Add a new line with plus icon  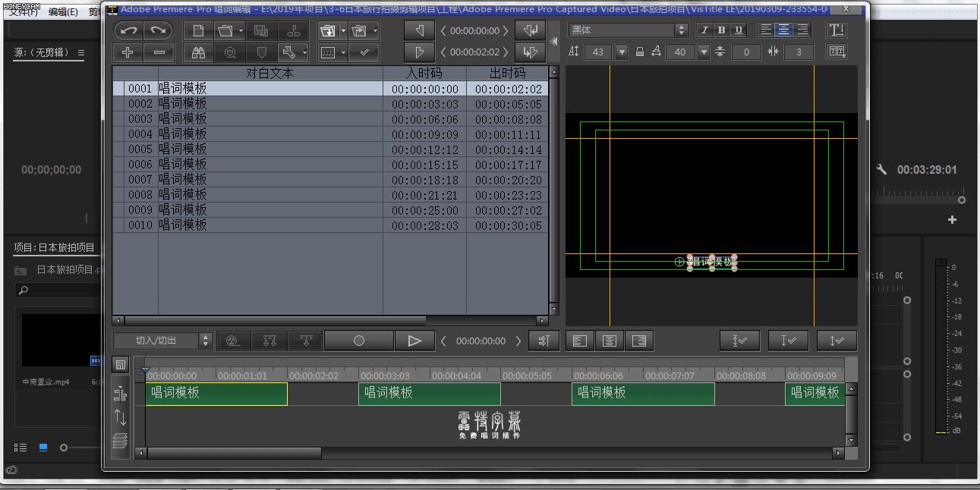coord(128,52)
